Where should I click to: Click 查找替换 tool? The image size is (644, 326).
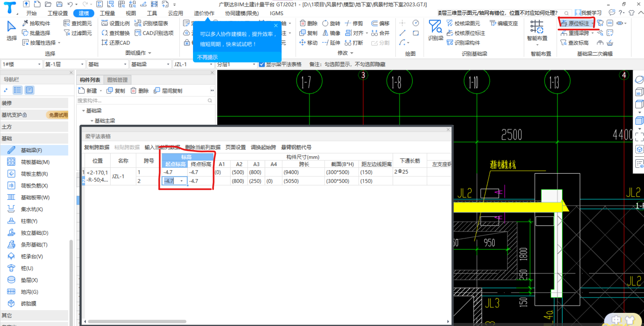[x=116, y=33]
